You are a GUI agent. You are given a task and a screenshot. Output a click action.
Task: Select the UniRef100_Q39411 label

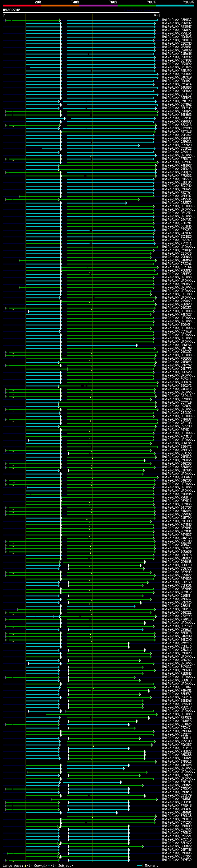pyautogui.click(x=177, y=151)
